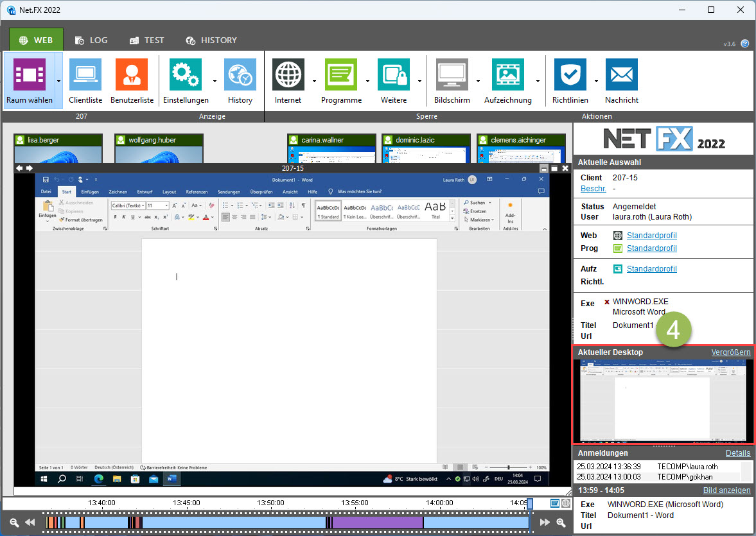Expand the Internet dropdown arrow
756x536 pixels.
314,81
